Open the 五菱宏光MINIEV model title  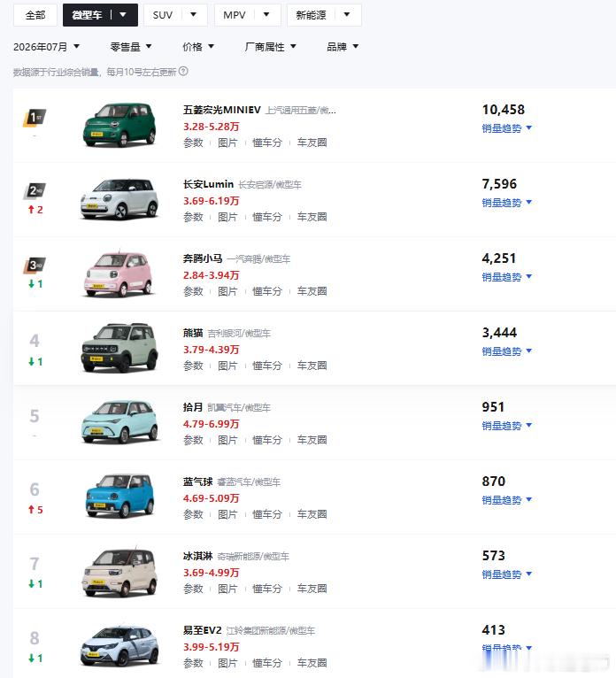[x=222, y=110]
